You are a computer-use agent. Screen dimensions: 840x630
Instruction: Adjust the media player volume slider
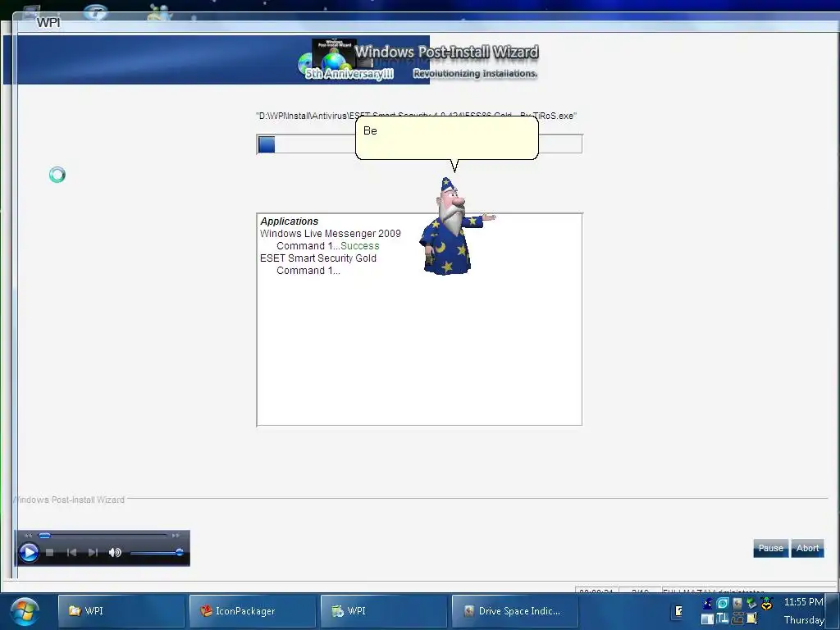pos(156,552)
